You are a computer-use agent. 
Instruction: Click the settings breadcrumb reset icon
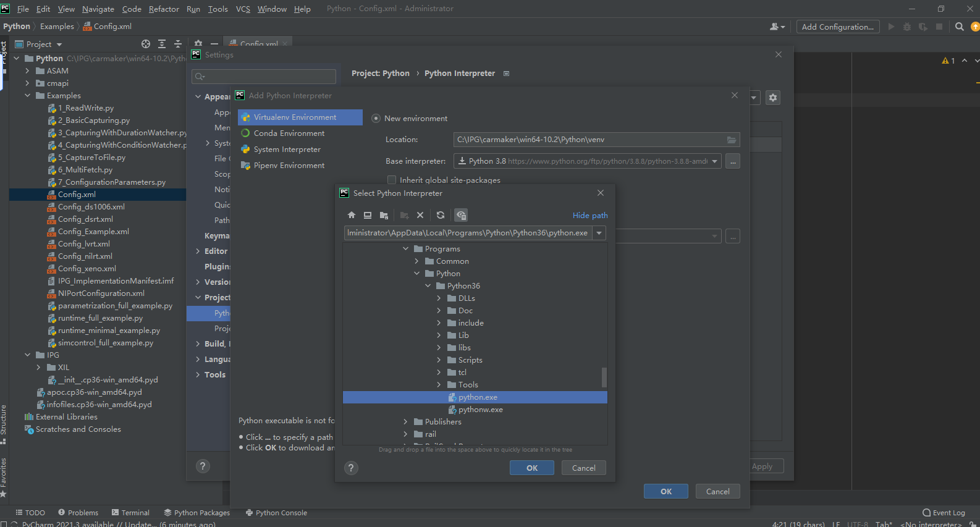[x=507, y=74]
